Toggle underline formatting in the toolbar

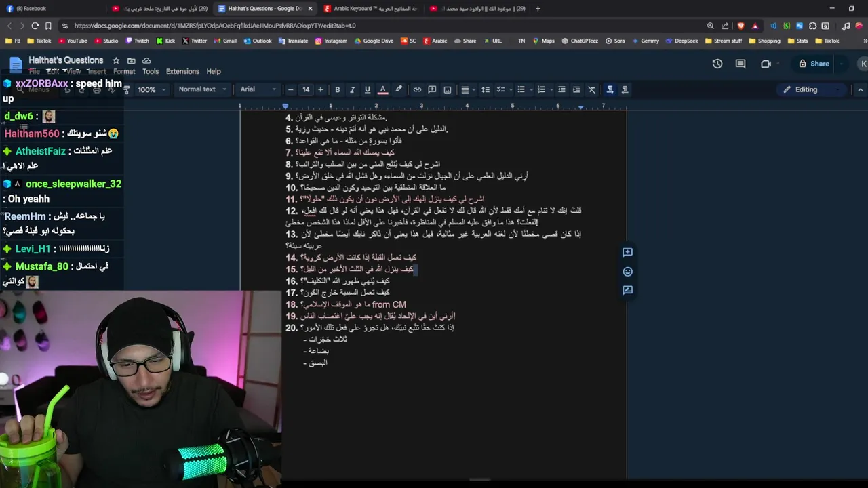pyautogui.click(x=367, y=89)
